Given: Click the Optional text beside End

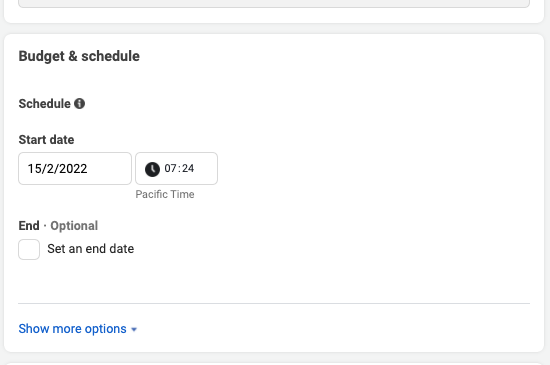Looking at the screenshot, I should point(74,226).
